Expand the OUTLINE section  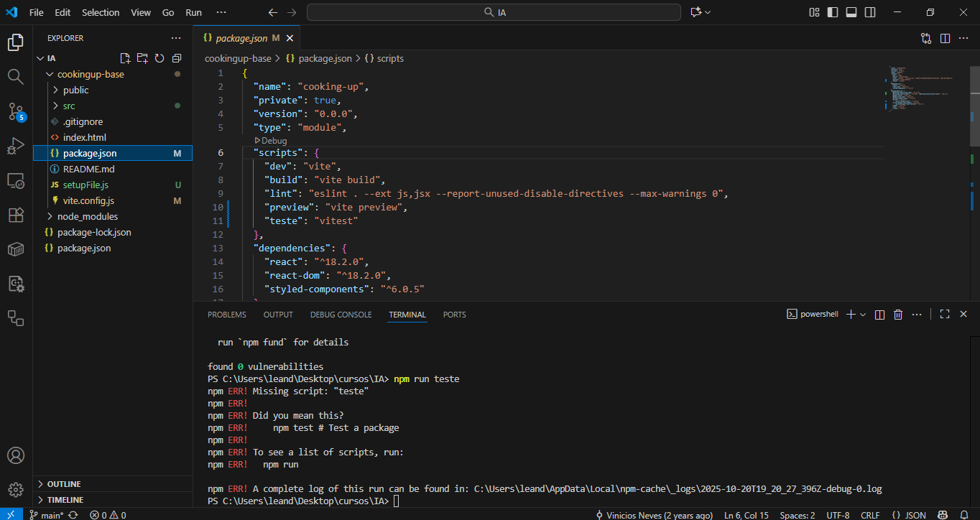pos(64,484)
